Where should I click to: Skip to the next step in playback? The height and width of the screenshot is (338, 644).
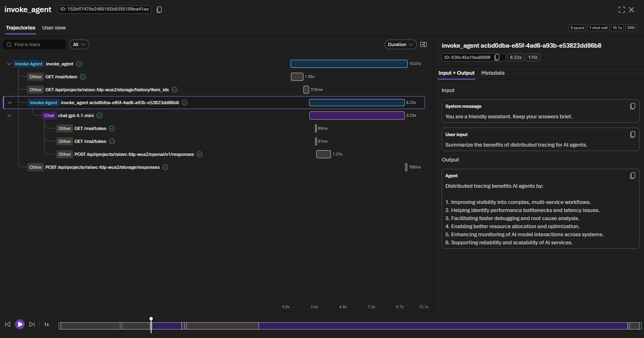pyautogui.click(x=32, y=324)
